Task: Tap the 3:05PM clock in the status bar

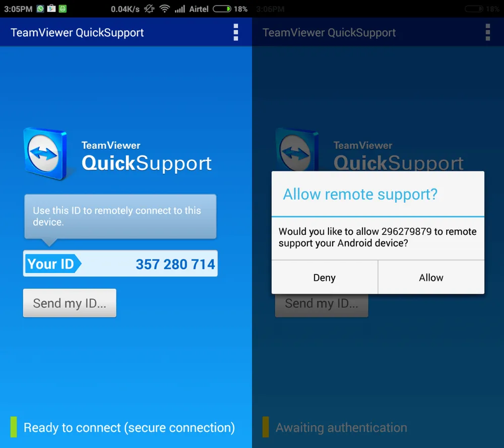Action: 18,9
